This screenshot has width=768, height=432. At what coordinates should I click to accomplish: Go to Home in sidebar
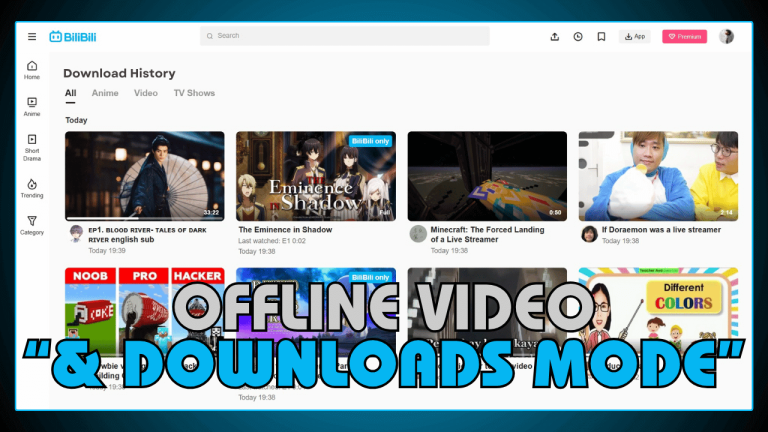[32, 70]
